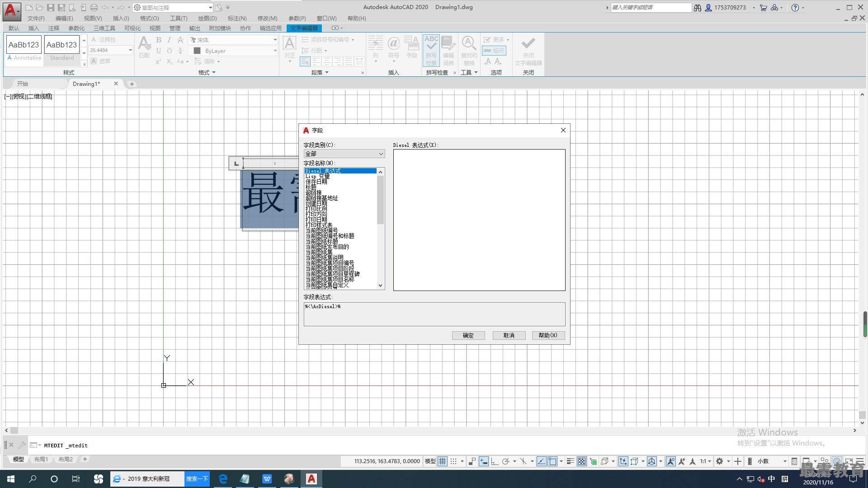The height and width of the screenshot is (488, 868).
Task: Toggle grid display in status bar
Action: tap(443, 461)
